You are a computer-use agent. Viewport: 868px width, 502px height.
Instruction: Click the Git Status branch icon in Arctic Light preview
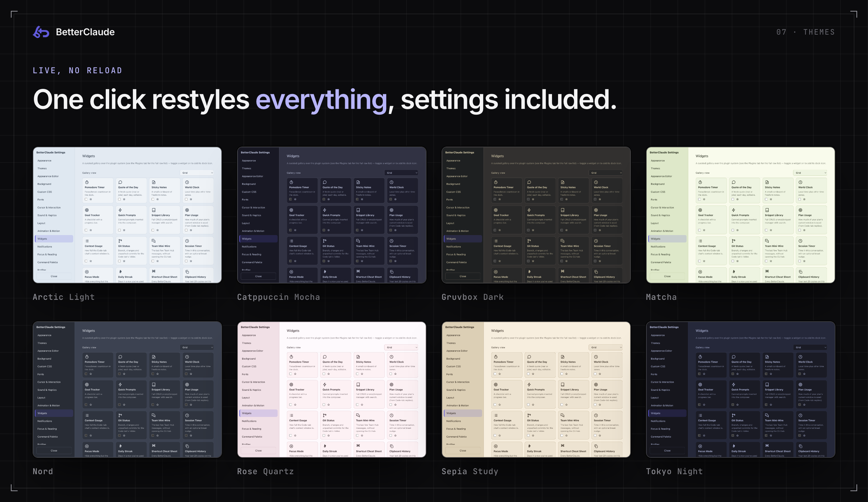(x=120, y=241)
